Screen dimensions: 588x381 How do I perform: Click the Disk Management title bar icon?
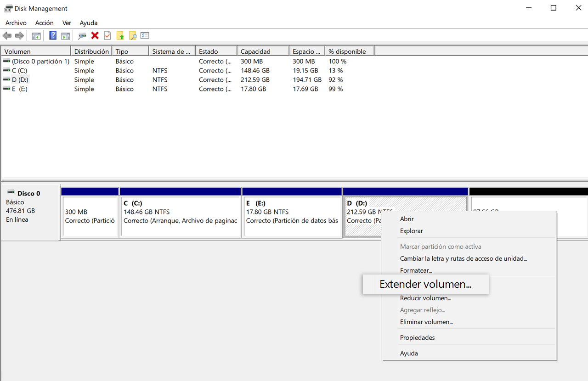pyautogui.click(x=8, y=8)
